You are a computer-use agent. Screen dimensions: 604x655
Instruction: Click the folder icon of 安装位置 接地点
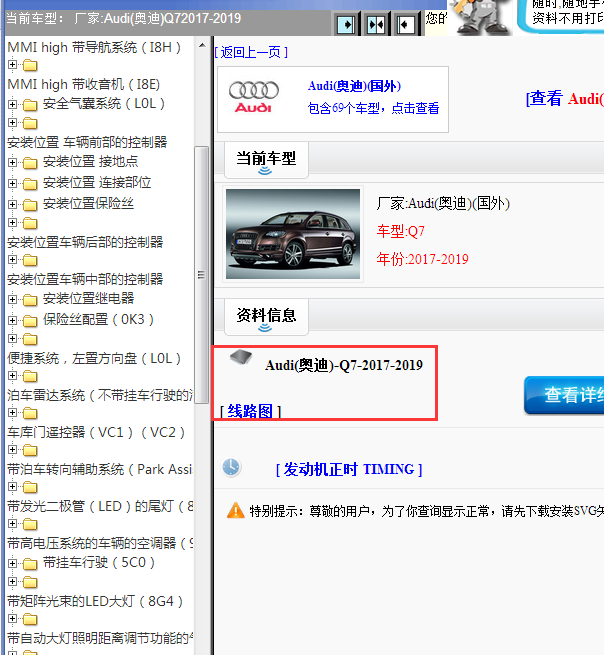(x=30, y=162)
